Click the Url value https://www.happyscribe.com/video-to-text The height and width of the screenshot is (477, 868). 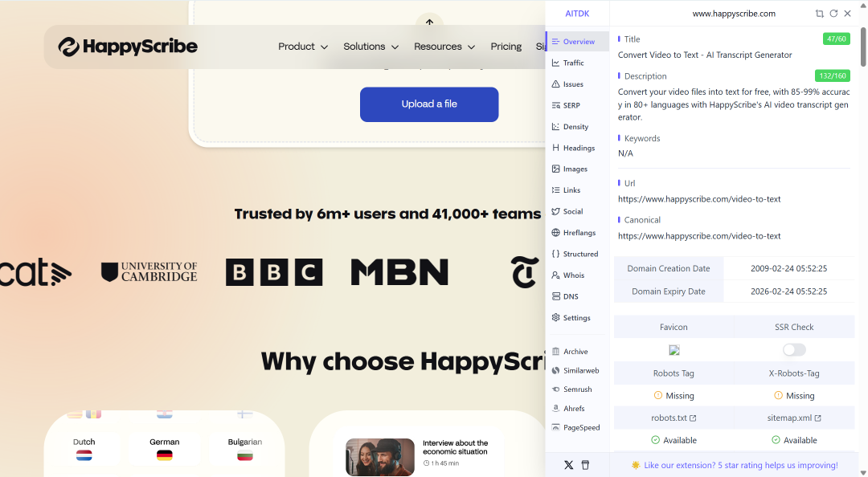point(699,199)
